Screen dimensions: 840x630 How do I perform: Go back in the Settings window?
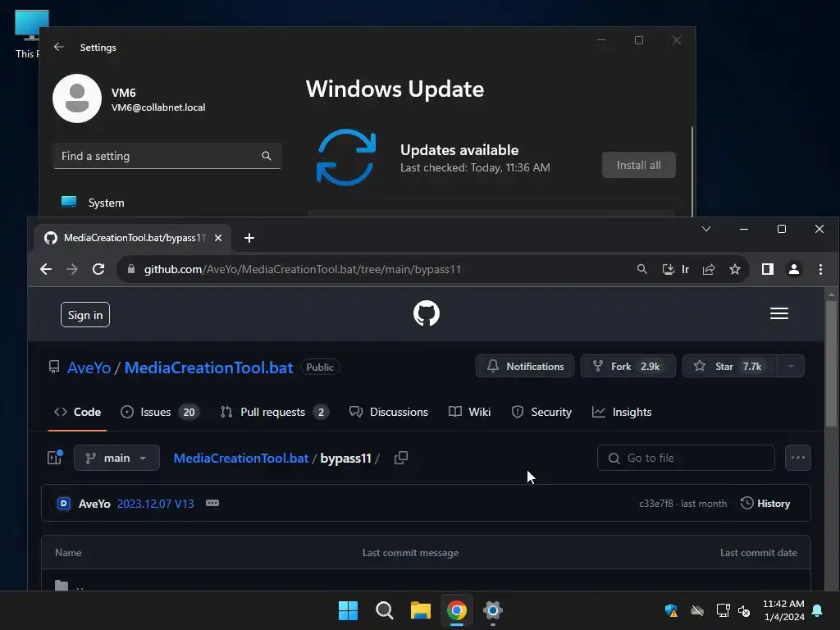click(59, 47)
